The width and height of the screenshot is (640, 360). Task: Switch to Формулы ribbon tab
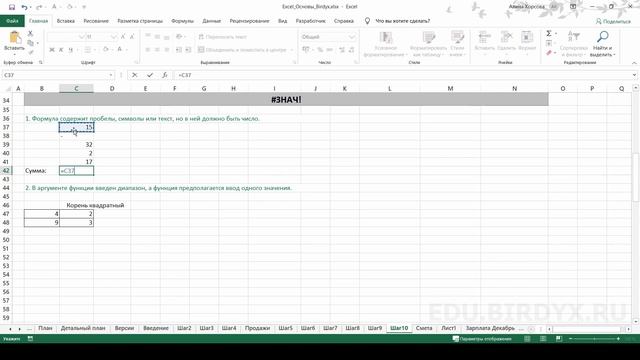(182, 21)
